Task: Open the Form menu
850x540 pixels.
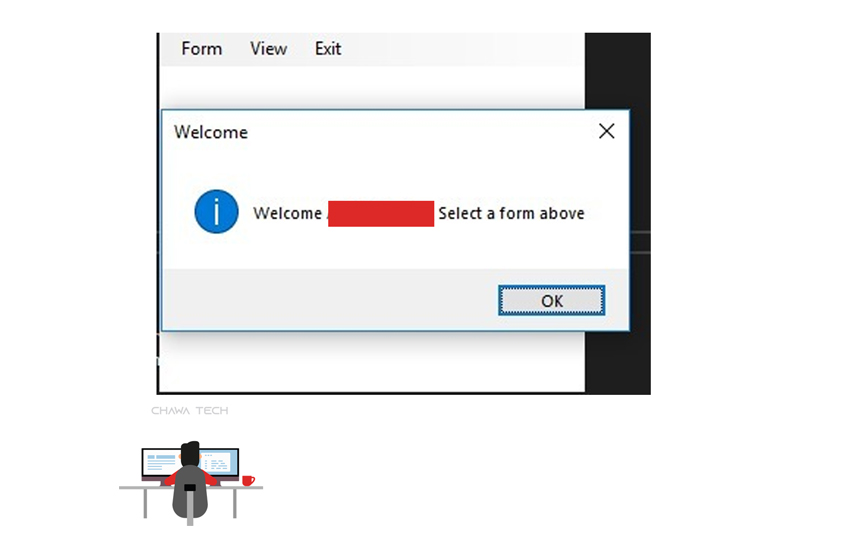Action: [202, 49]
